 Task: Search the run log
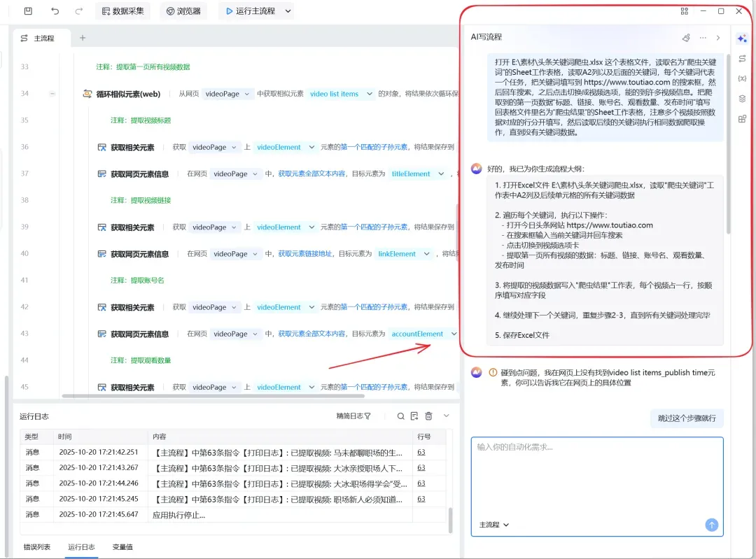[x=400, y=416]
